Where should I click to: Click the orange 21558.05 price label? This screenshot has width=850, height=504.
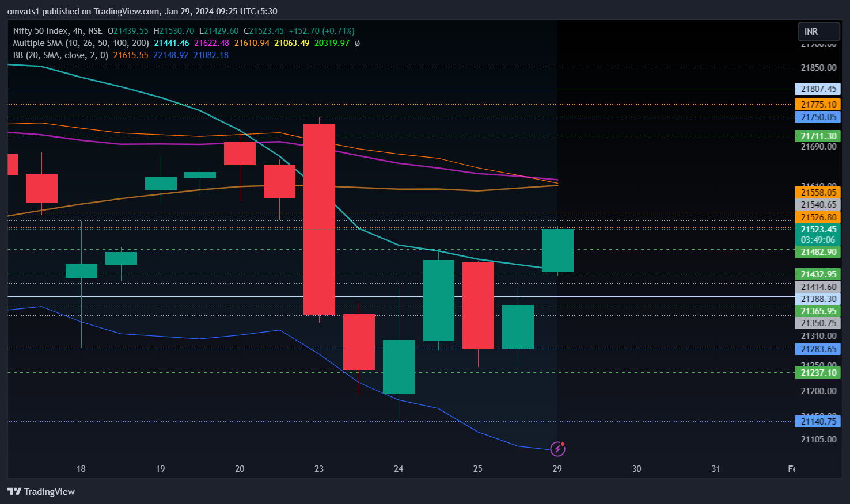(x=818, y=193)
